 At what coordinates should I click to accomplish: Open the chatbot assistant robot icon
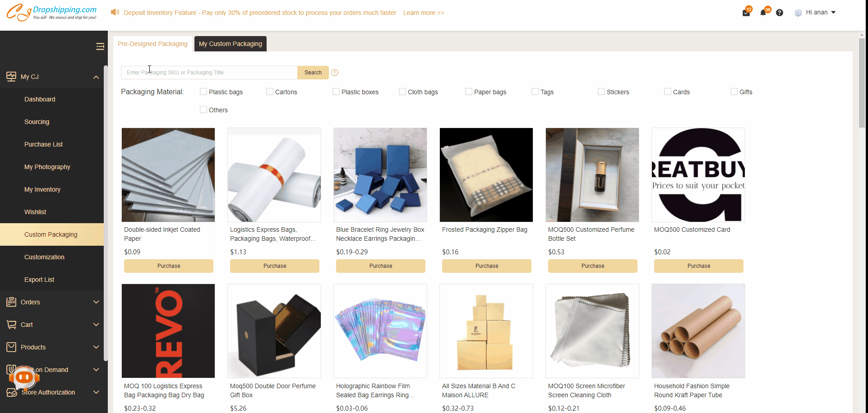(23, 377)
